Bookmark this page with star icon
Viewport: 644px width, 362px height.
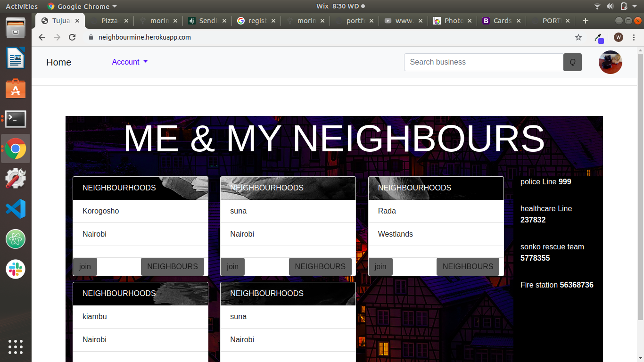(x=578, y=37)
